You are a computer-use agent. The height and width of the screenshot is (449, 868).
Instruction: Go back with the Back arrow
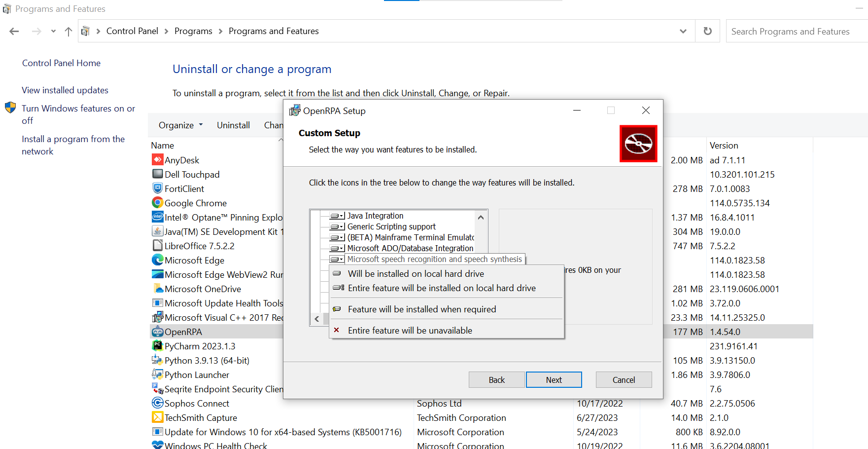pos(14,31)
